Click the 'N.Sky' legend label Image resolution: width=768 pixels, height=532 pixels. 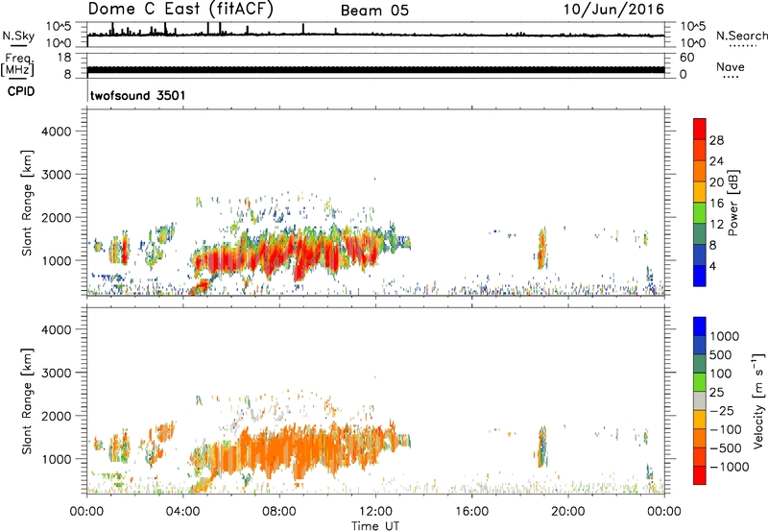click(x=18, y=36)
